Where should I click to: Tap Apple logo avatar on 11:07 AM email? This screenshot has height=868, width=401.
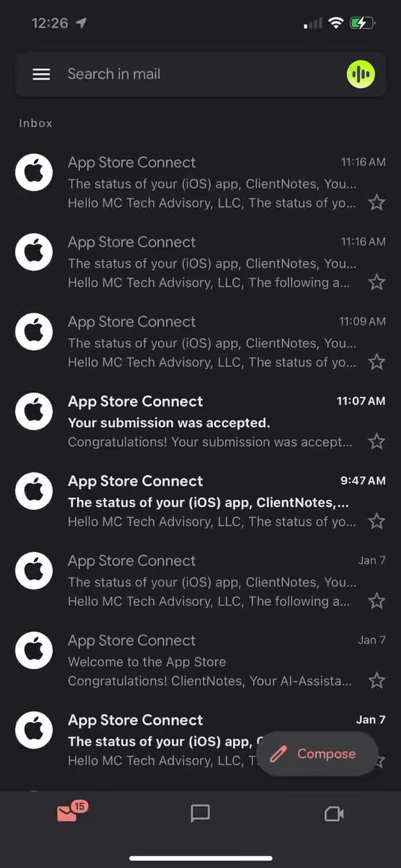click(34, 412)
